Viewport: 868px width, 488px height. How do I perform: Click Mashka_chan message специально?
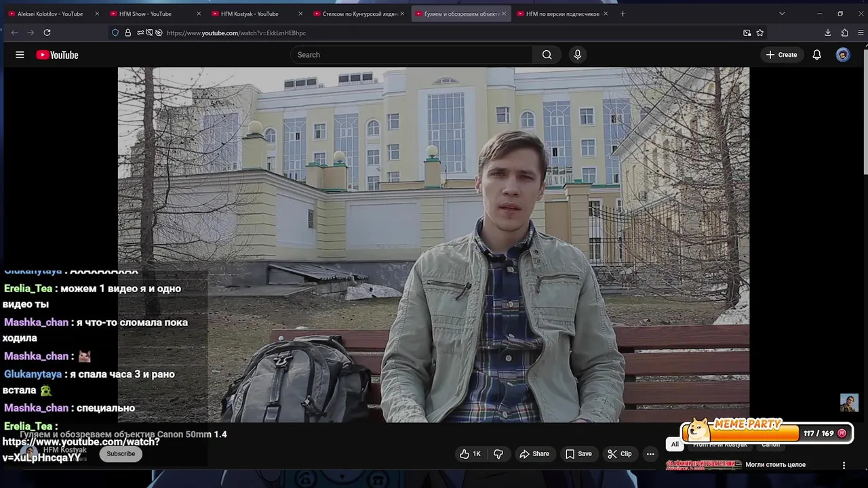coord(70,408)
